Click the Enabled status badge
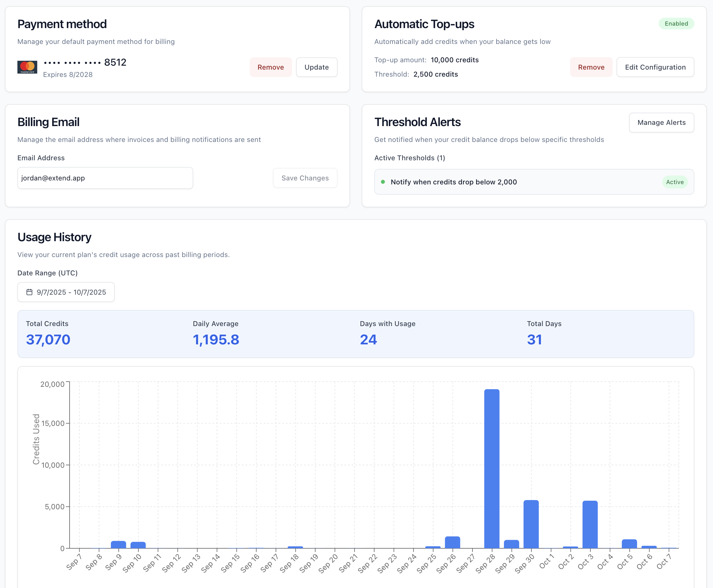Image resolution: width=713 pixels, height=588 pixels. point(676,24)
